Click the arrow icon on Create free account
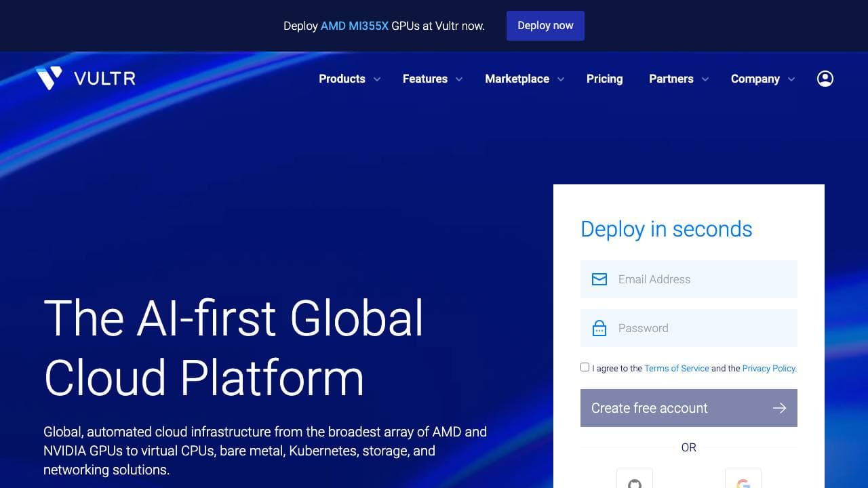 click(779, 408)
